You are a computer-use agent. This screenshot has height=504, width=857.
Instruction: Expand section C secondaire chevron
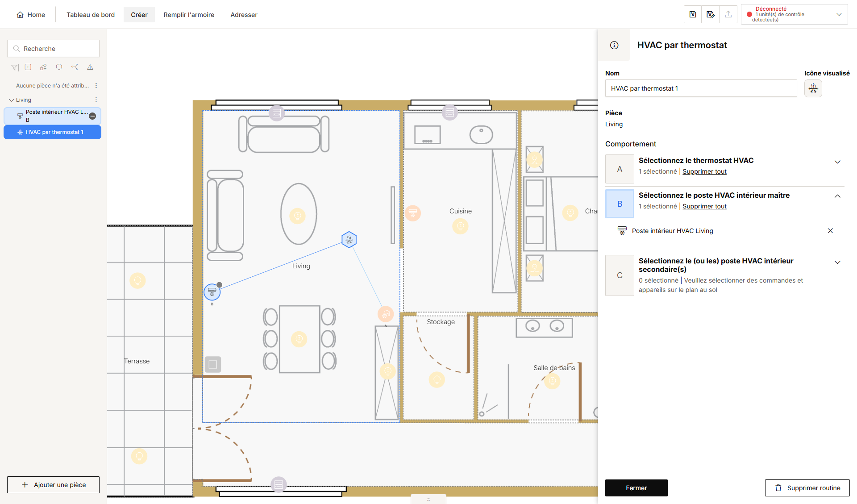tap(837, 262)
